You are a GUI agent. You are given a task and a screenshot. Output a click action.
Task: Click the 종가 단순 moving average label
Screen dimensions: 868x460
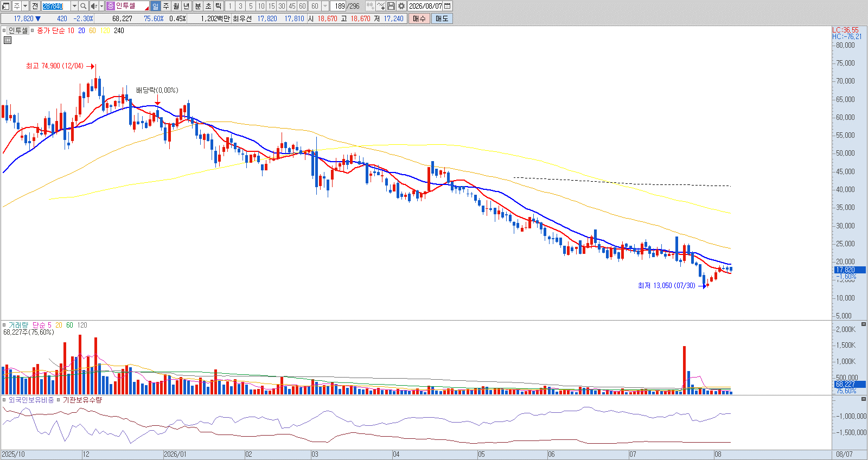[51, 31]
